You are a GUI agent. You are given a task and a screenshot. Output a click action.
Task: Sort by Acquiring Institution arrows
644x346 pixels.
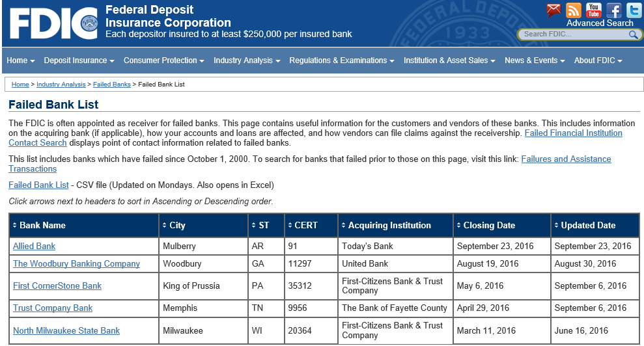[343, 225]
